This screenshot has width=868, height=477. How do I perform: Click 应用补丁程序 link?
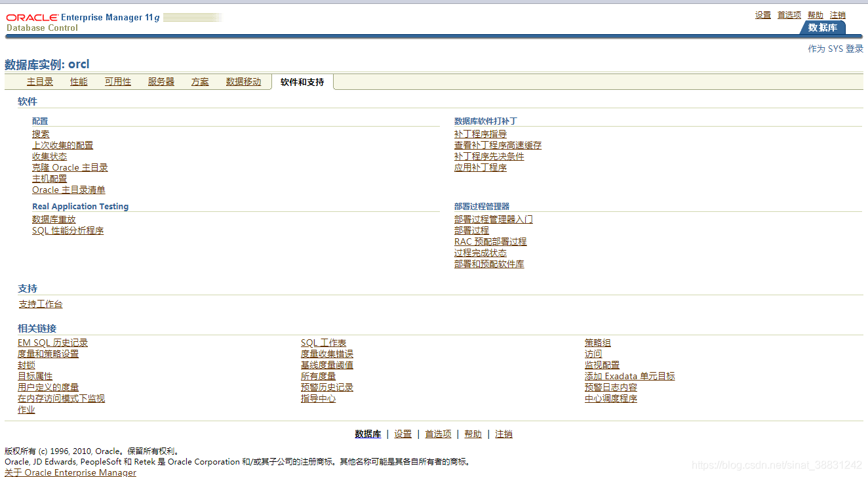[481, 167]
